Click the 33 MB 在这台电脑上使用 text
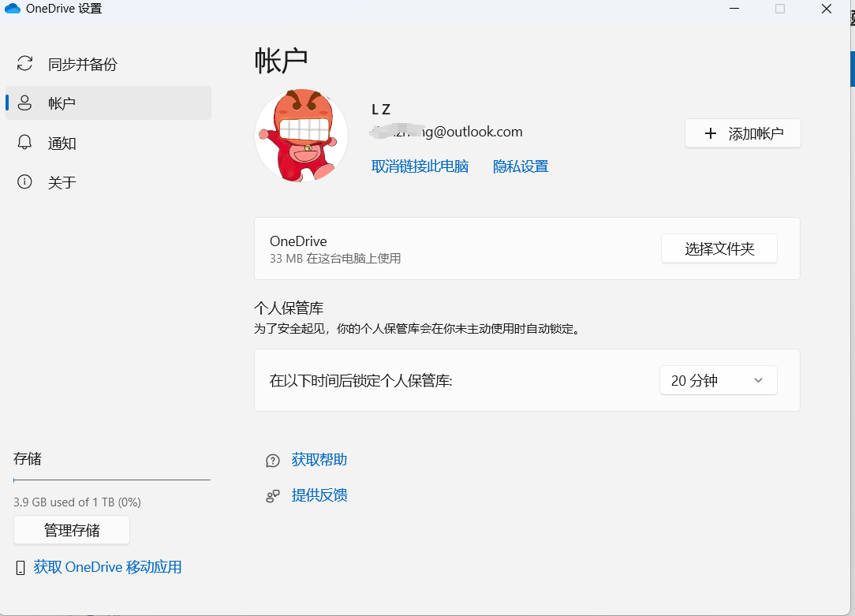This screenshot has width=855, height=616. pos(335,259)
